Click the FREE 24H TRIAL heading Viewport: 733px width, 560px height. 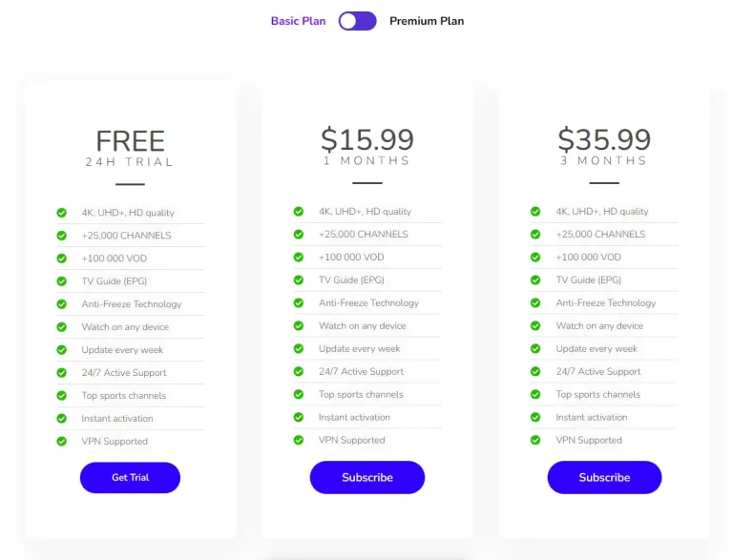point(130,148)
